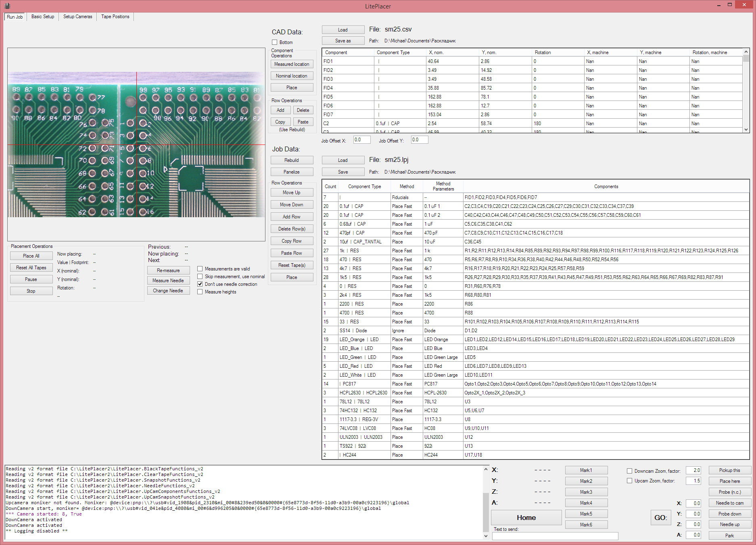The height and width of the screenshot is (545, 756).
Task: Click the 'Move Up' button
Action: point(292,193)
